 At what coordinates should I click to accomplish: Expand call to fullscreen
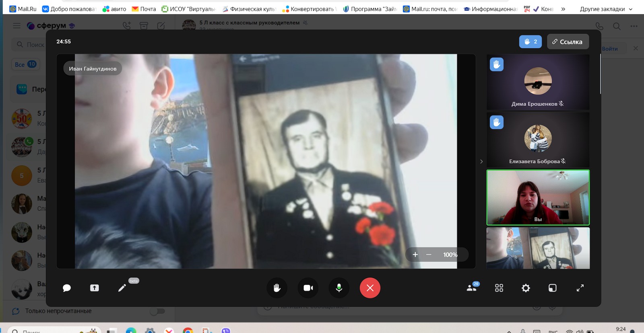(x=580, y=288)
